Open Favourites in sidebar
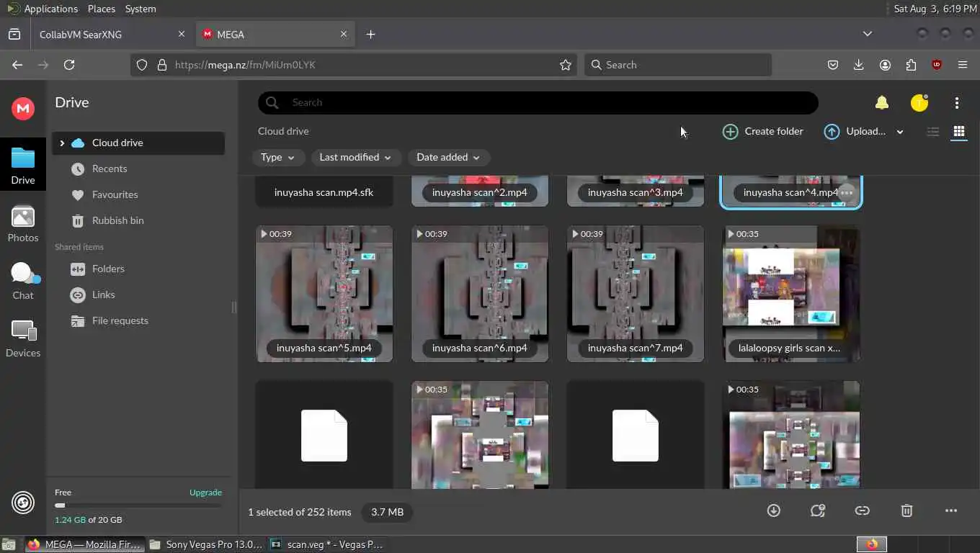 point(138,195)
